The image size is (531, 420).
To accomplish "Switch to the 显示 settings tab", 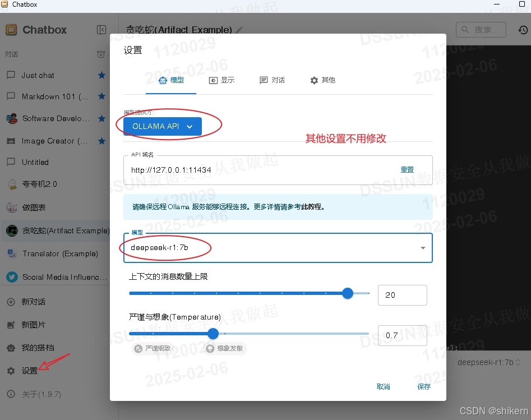I will (222, 80).
